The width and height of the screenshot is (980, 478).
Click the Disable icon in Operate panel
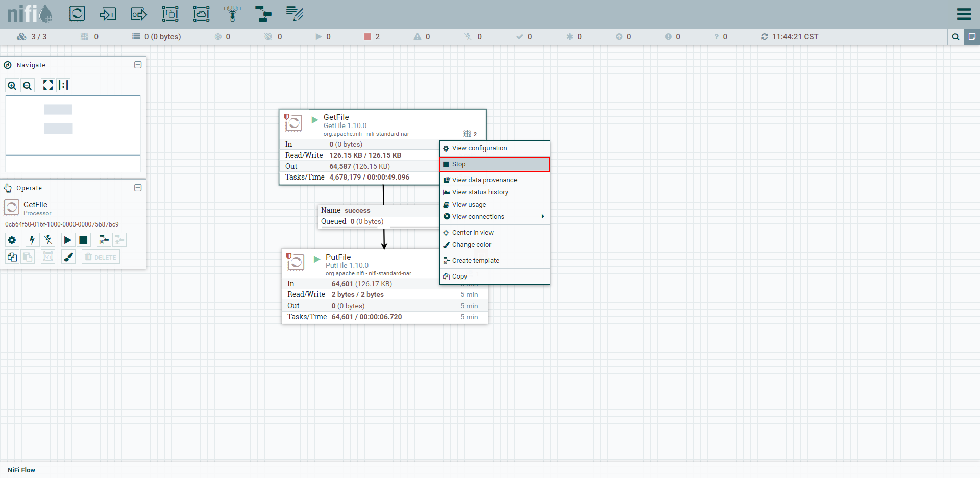coord(48,240)
